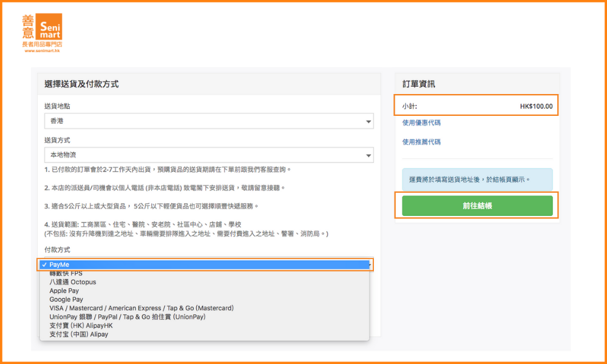Select the checked PayMe payment option
607x364 pixels.
click(205, 265)
